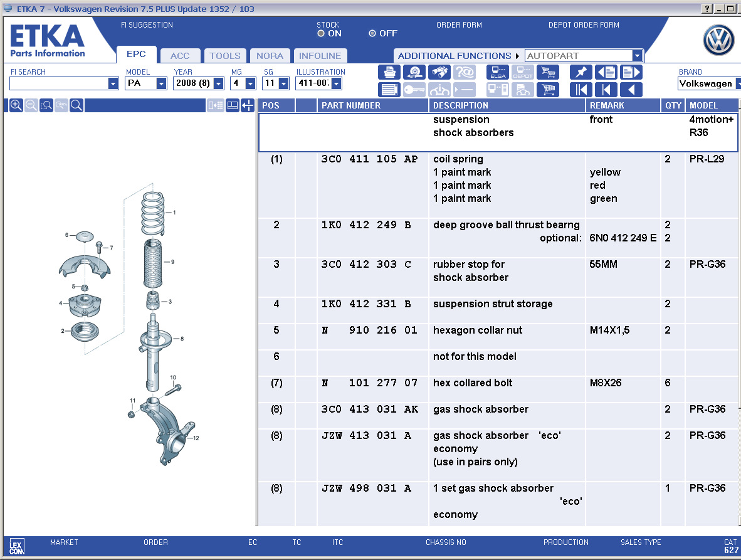
Task: Open the tire and wheel icon
Action: pos(414,72)
